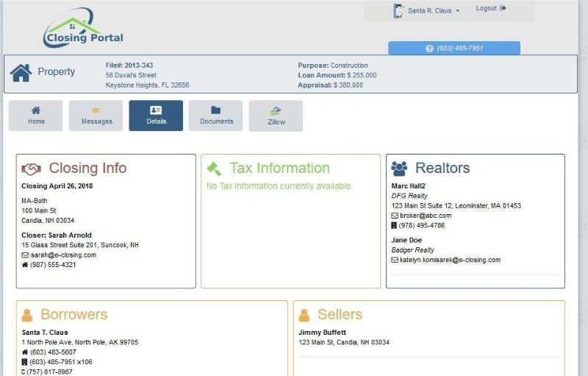This screenshot has width=588, height=376.
Task: Click the Closer: Sarah Arnold name
Action: (57, 235)
